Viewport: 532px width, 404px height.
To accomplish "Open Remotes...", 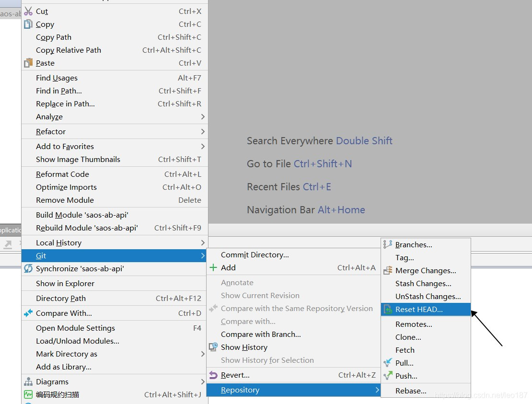I will 426,324.
